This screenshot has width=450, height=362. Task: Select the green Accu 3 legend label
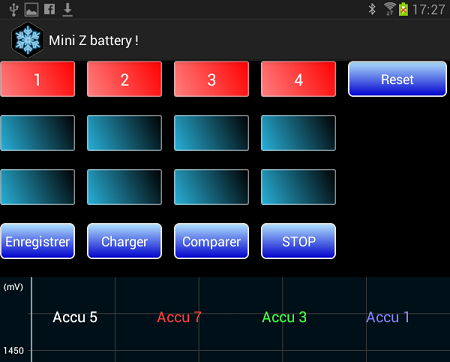(284, 317)
